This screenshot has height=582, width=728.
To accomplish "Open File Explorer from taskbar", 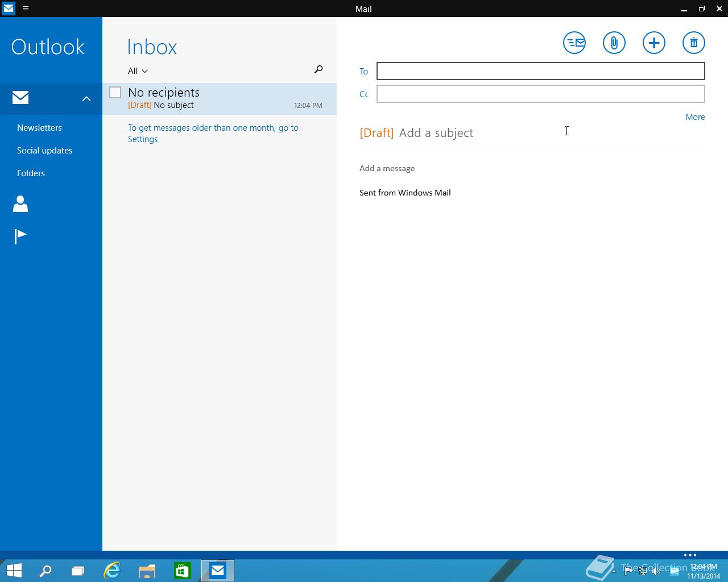I will pos(147,571).
